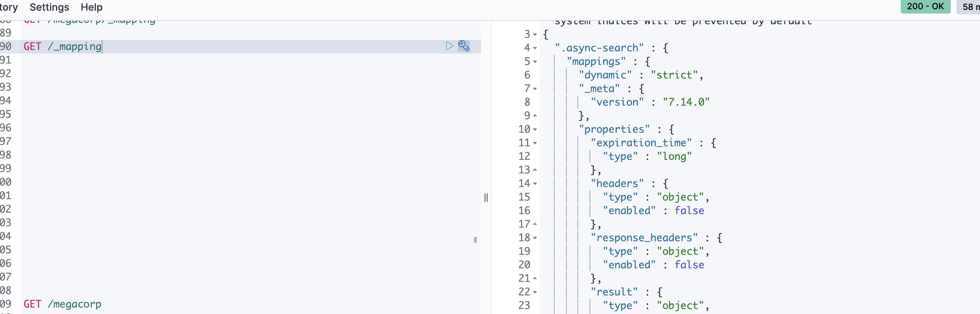Click the "object" value on line 23
This screenshot has width=980, height=314.
point(680,306)
